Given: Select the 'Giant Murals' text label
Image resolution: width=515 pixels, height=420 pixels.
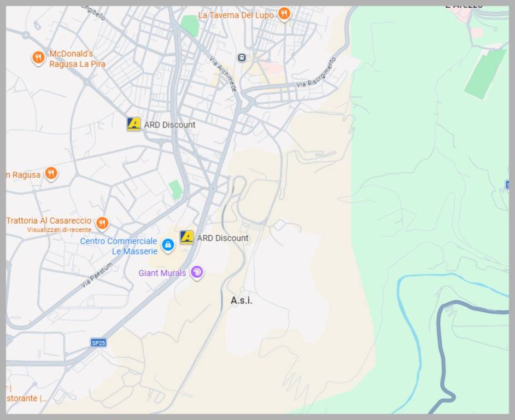Looking at the screenshot, I should pos(162,273).
